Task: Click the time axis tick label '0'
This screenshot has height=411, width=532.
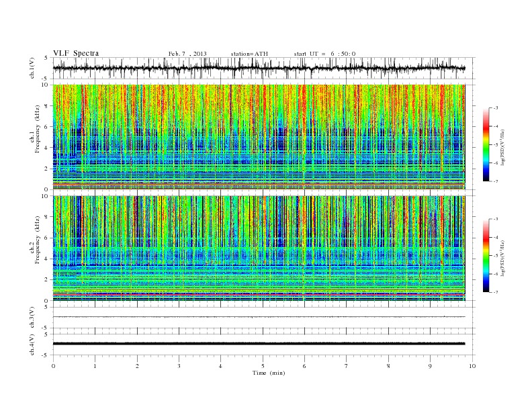Action: (x=53, y=366)
